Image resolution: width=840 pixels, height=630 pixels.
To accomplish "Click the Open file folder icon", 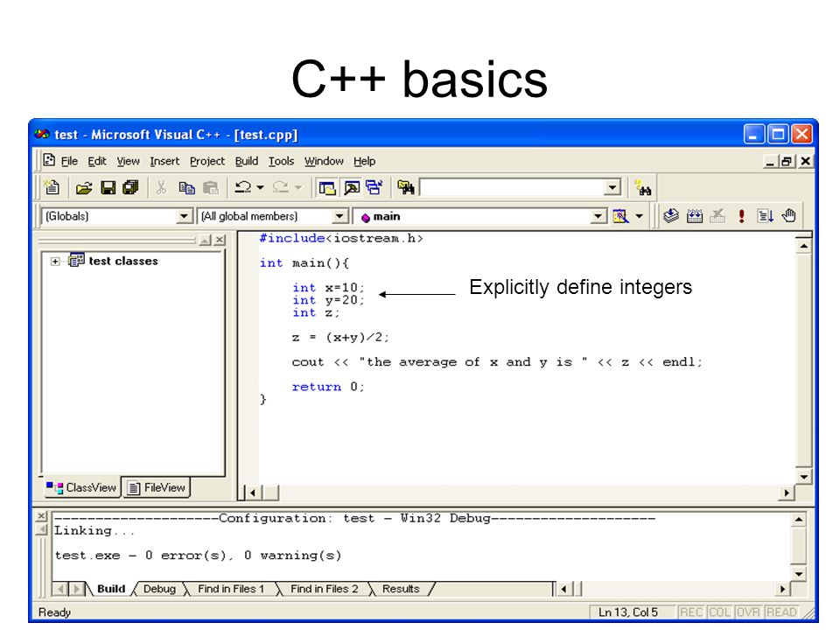I will (84, 187).
